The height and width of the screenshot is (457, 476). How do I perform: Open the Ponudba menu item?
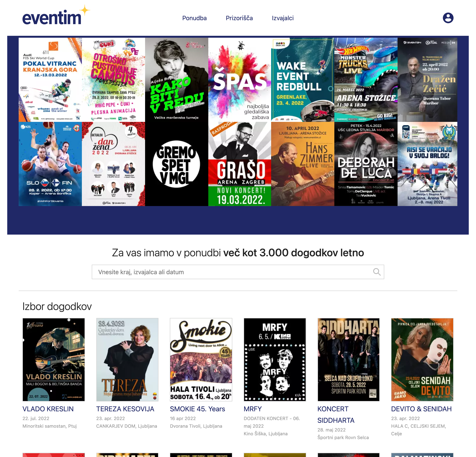pos(194,18)
